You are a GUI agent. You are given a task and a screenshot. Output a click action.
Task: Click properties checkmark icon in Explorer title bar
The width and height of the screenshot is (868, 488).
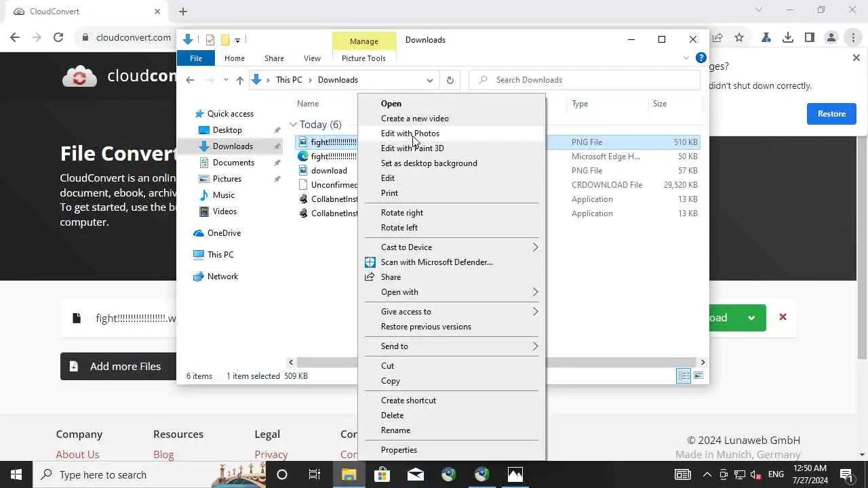(x=210, y=40)
